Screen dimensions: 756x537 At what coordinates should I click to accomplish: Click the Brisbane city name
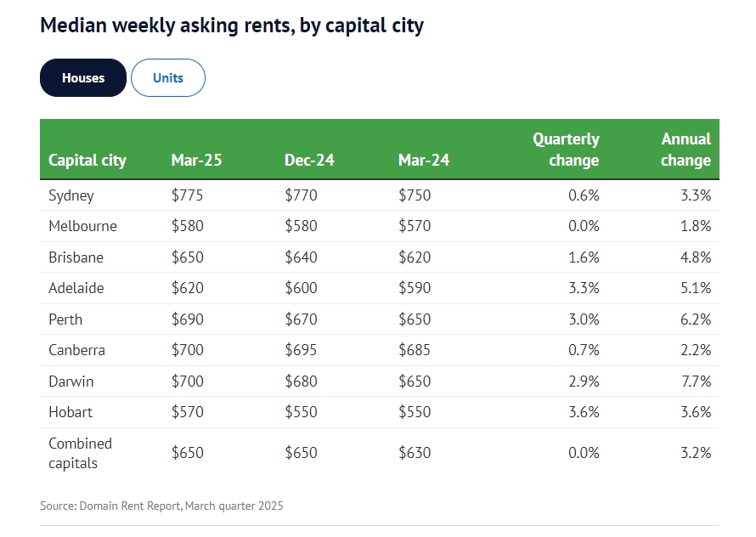point(76,257)
